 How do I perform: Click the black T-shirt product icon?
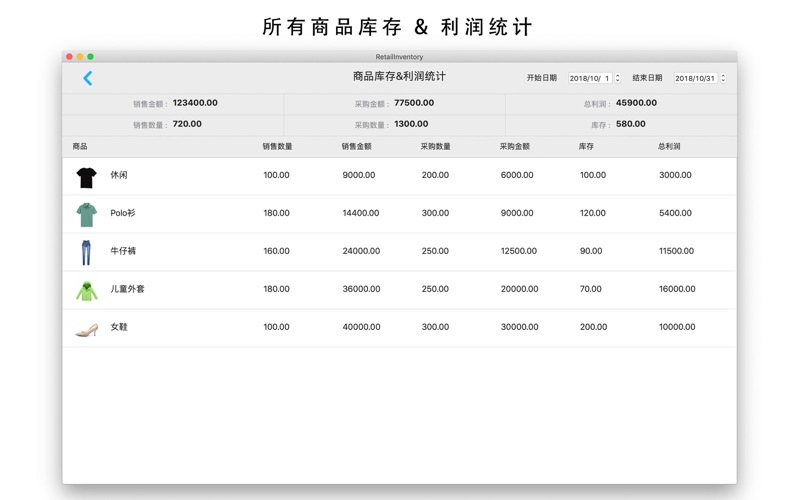coord(87,177)
